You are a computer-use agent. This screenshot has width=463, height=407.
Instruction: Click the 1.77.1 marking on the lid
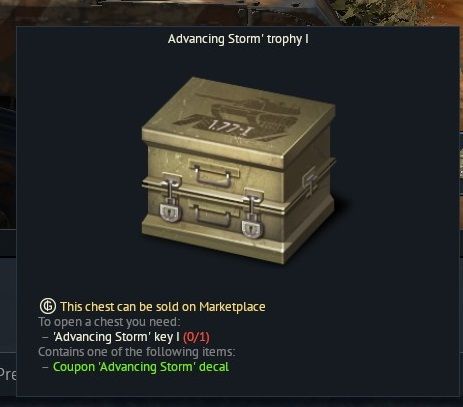click(x=229, y=129)
